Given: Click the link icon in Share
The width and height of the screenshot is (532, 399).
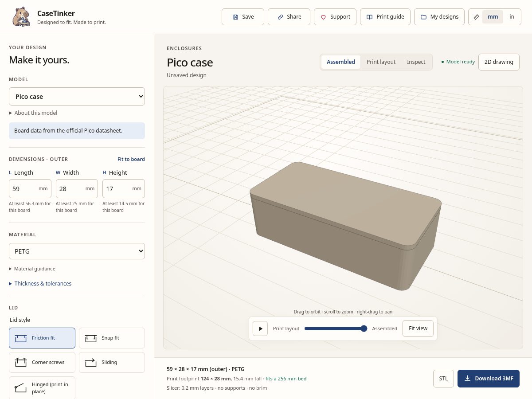Looking at the screenshot, I should [280, 17].
